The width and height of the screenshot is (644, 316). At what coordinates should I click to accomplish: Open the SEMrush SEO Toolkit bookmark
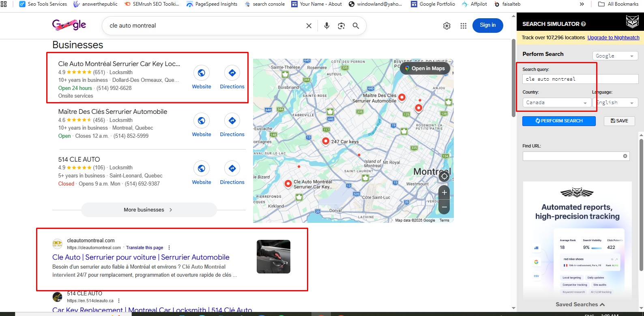click(152, 4)
